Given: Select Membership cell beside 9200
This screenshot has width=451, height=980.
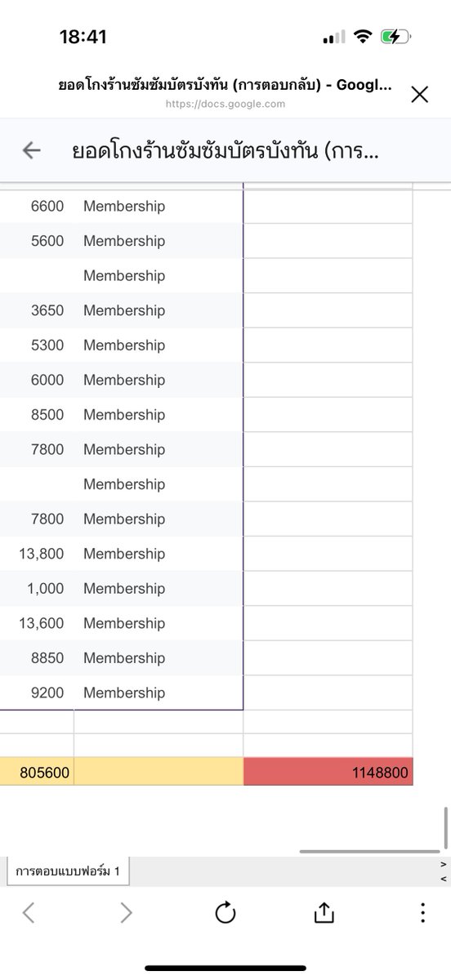Looking at the screenshot, I should click(x=159, y=693).
